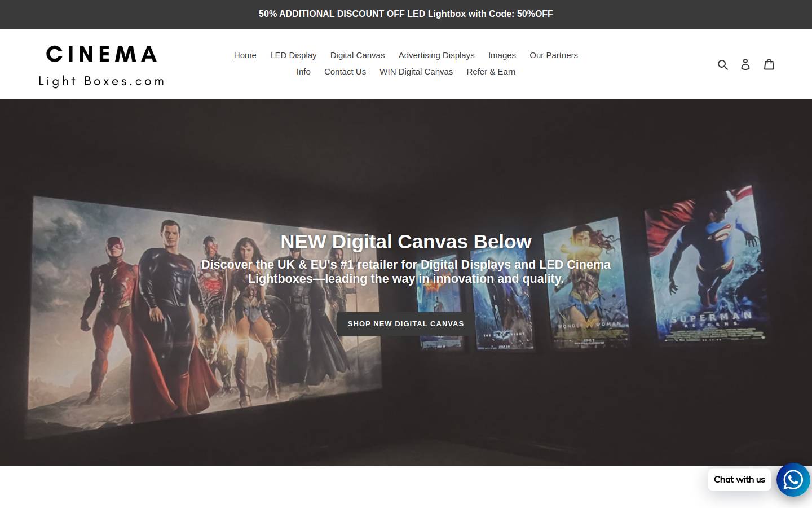This screenshot has height=508, width=812.
Task: Open the search icon in header
Action: [x=723, y=64]
